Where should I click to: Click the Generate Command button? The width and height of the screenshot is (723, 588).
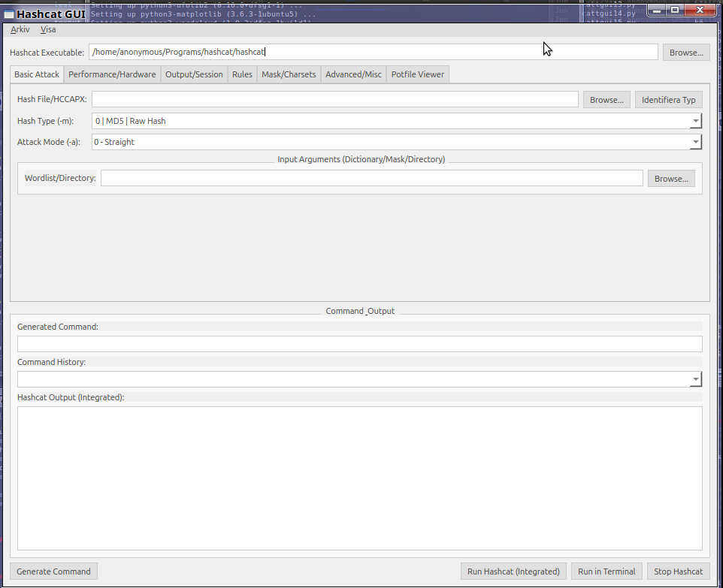(53, 571)
